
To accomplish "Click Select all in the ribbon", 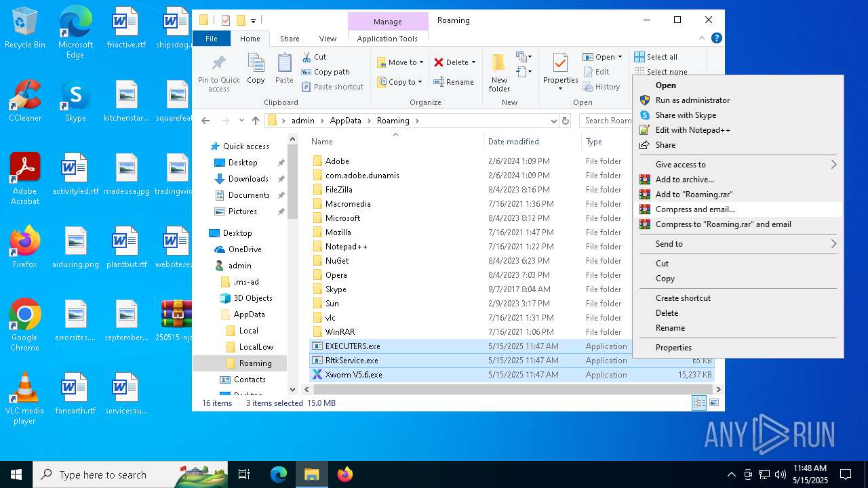I will click(656, 57).
